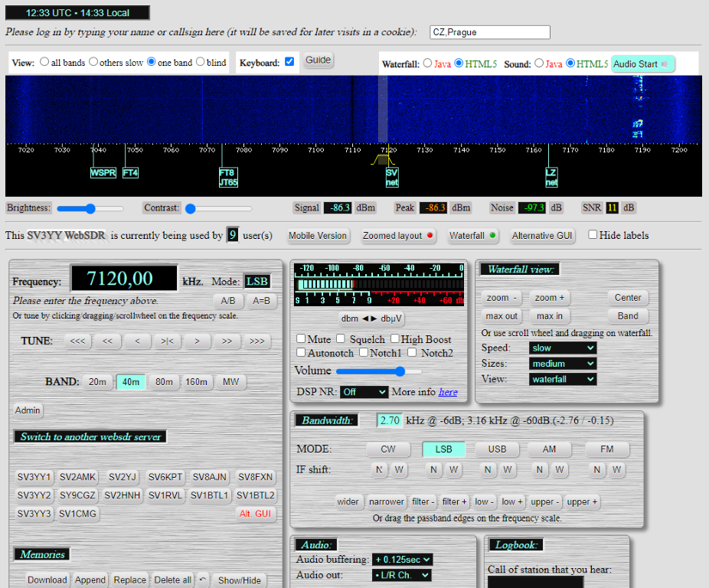Image resolution: width=709 pixels, height=588 pixels.
Task: Tune down fastest with <<< button
Action: point(77,341)
